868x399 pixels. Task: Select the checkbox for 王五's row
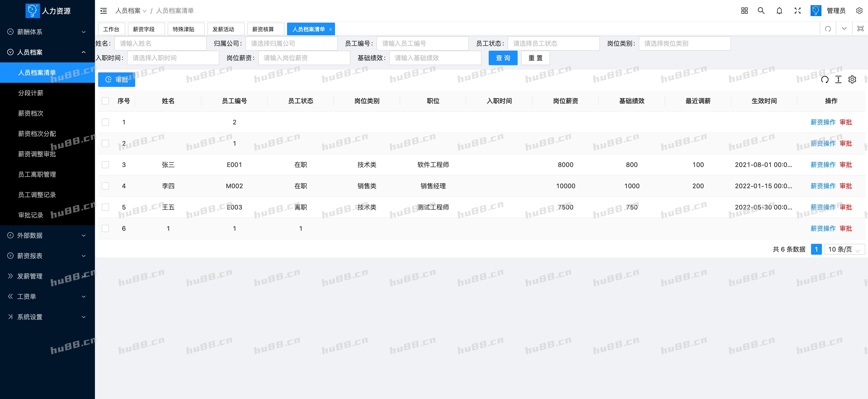106,207
